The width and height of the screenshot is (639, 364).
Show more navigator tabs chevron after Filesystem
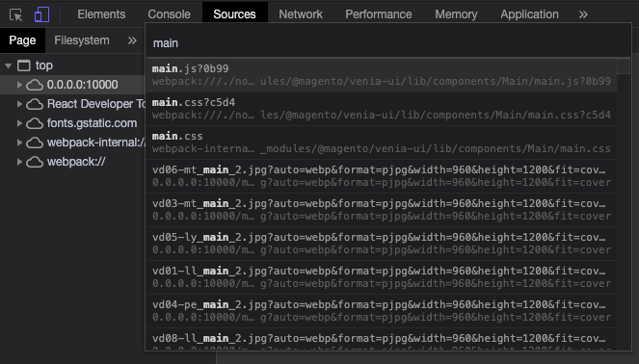coord(132,40)
